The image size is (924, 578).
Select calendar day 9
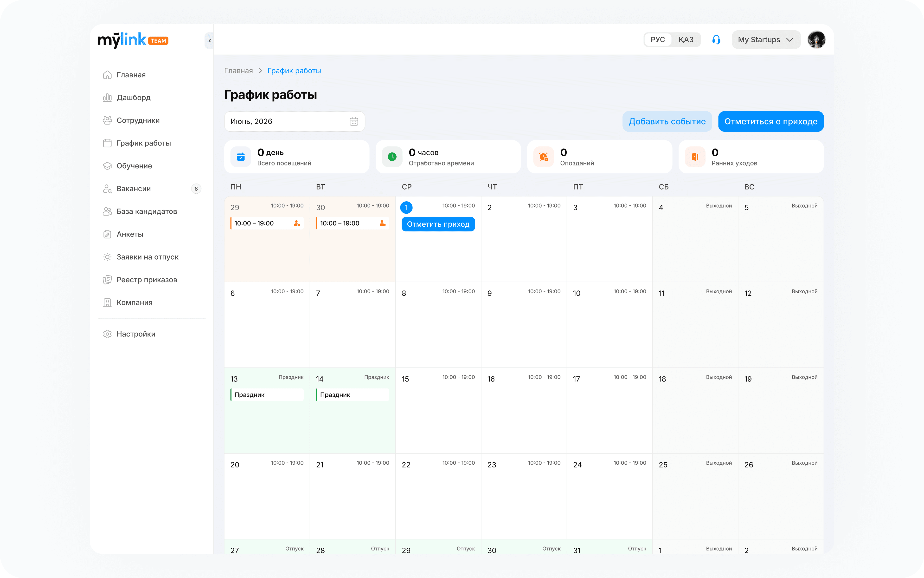[524, 325]
